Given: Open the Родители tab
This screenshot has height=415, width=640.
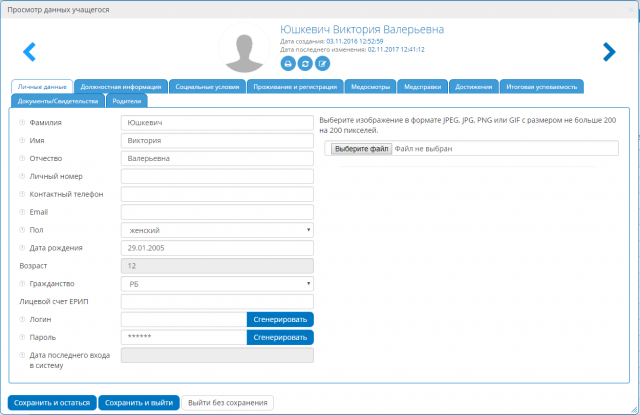Looking at the screenshot, I should pos(127,101).
